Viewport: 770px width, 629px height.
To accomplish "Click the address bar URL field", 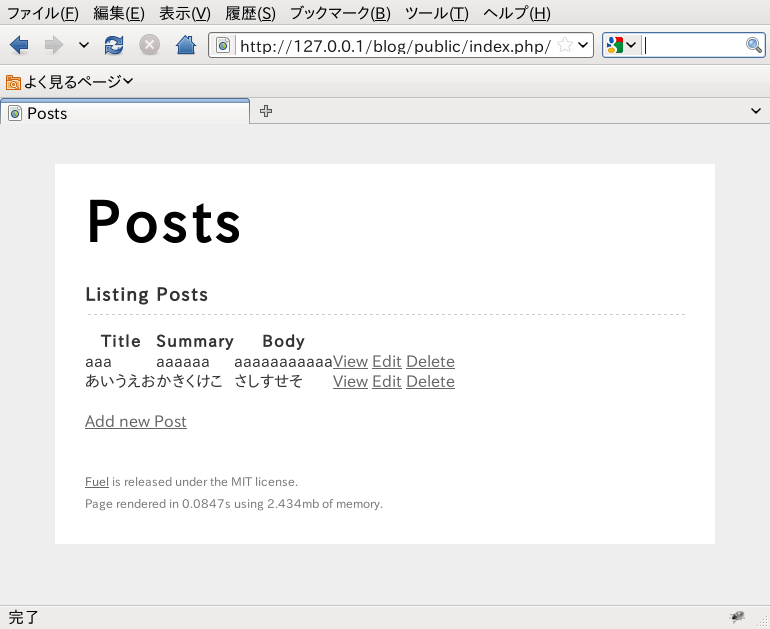I will [x=395, y=46].
